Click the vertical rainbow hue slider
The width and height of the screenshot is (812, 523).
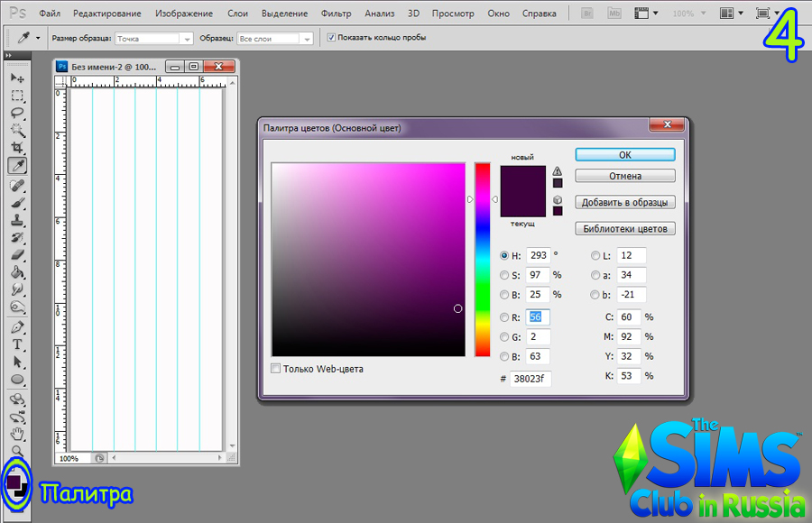pyautogui.click(x=483, y=260)
